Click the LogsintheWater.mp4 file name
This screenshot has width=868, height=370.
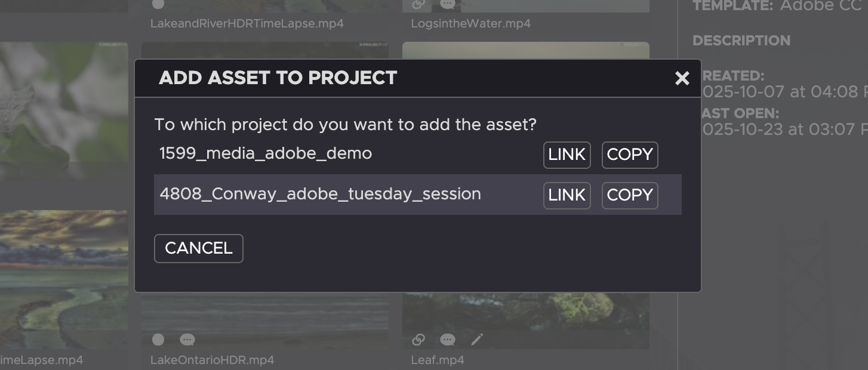[470, 24]
